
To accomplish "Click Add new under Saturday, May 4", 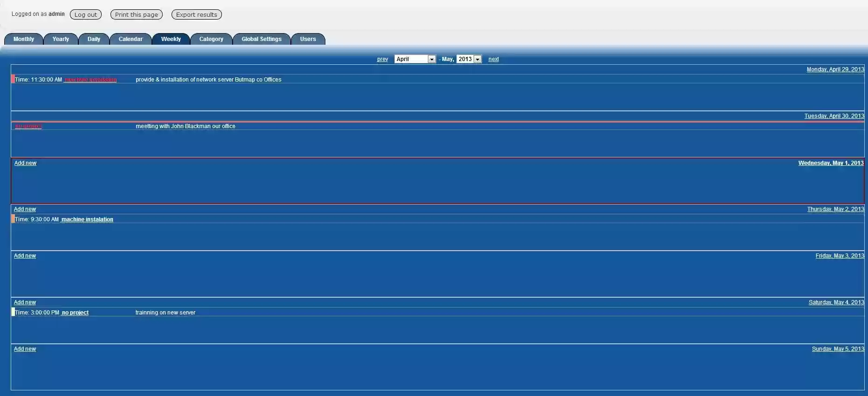I will coord(25,302).
